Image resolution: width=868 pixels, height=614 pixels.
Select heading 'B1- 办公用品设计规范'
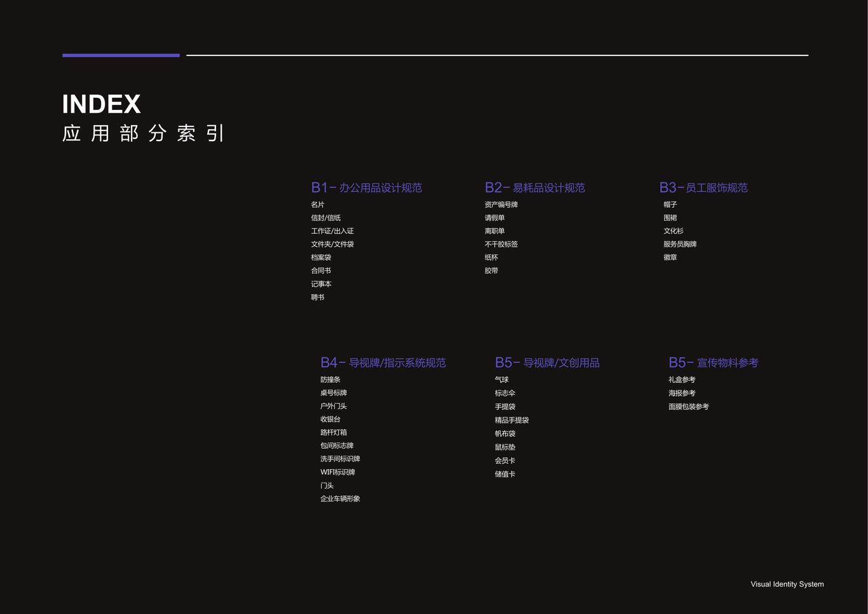(367, 188)
